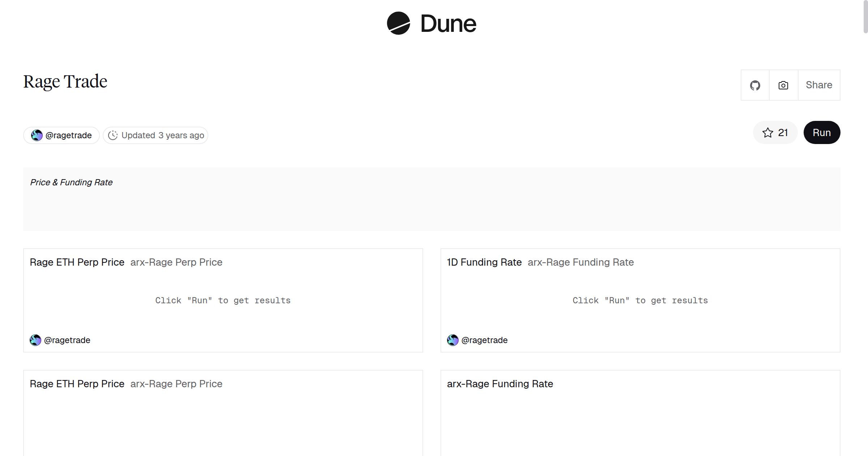Click avatar in Rage ETH Perp Price card

click(35, 340)
